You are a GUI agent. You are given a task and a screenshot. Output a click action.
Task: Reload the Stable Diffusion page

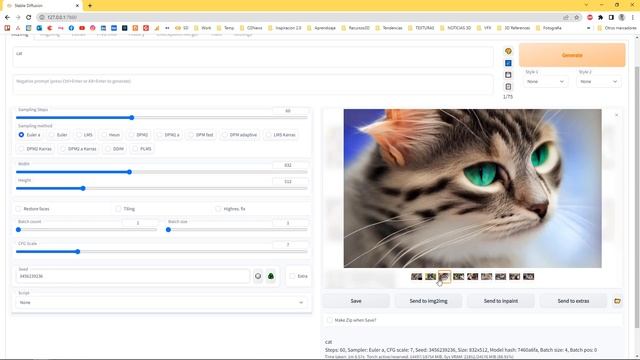[x=29, y=17]
